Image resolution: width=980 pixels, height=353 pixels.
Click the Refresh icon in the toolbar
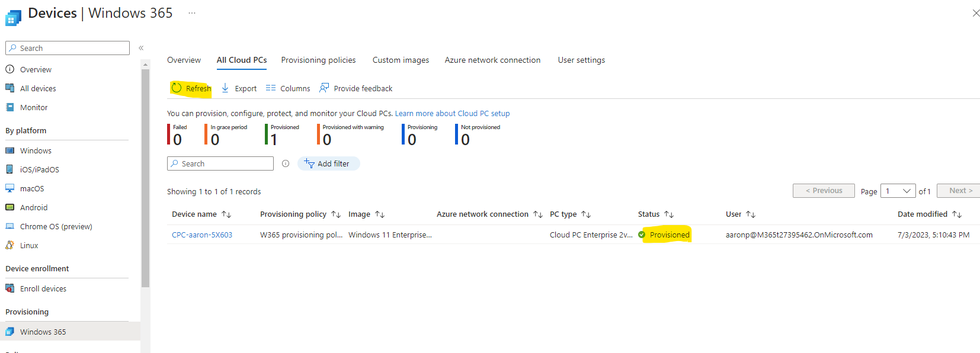point(177,88)
